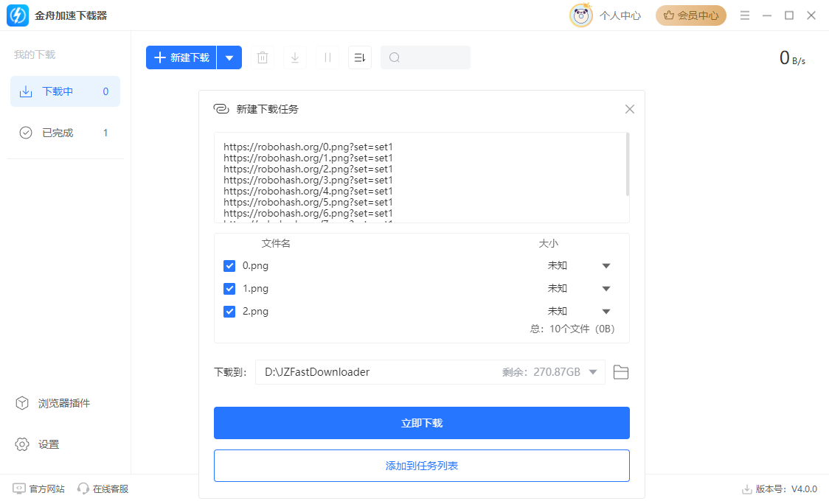The height and width of the screenshot is (504, 829).
Task: Expand the 新建下载 split-button dropdown arrow
Action: pos(229,57)
